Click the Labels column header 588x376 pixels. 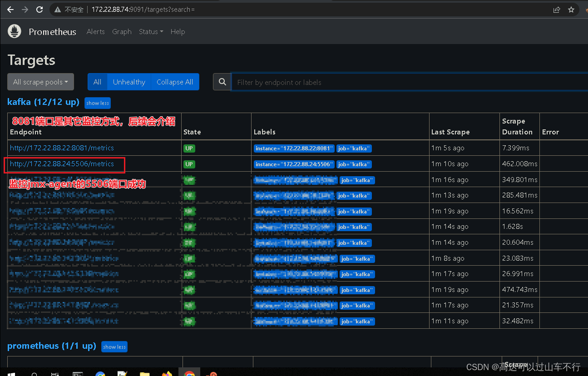264,132
